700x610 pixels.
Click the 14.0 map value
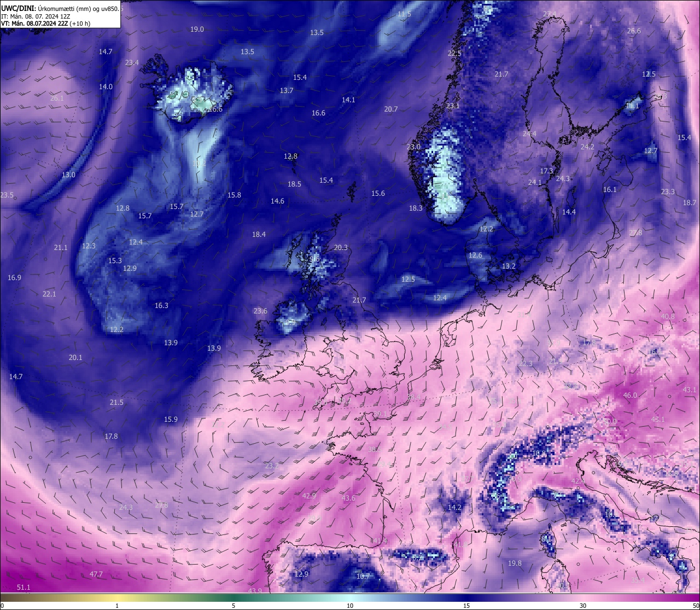coord(106,86)
